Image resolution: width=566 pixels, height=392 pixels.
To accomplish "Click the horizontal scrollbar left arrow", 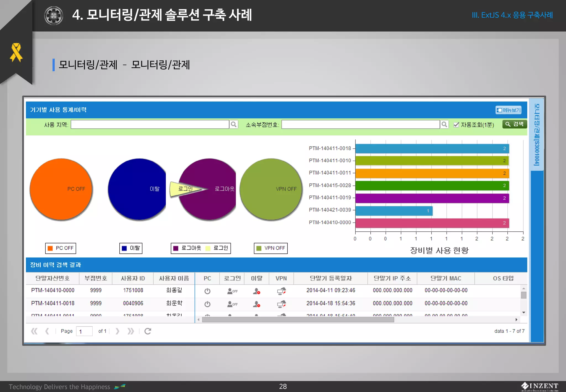I will (x=198, y=320).
